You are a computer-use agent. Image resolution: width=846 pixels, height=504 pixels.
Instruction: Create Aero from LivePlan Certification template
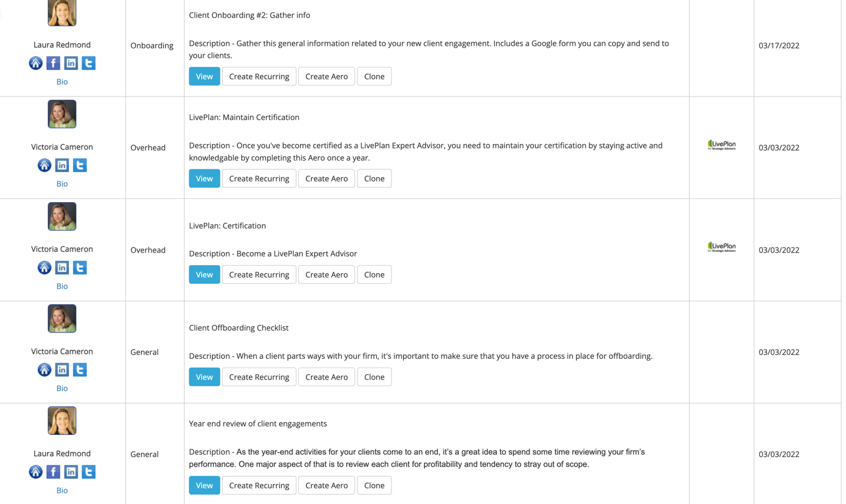(x=326, y=274)
